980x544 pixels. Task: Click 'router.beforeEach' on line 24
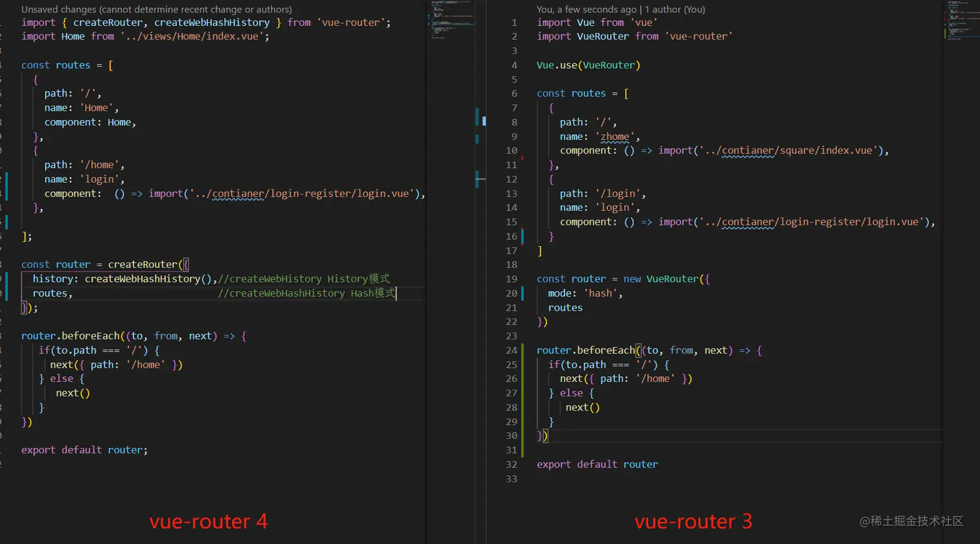point(649,350)
